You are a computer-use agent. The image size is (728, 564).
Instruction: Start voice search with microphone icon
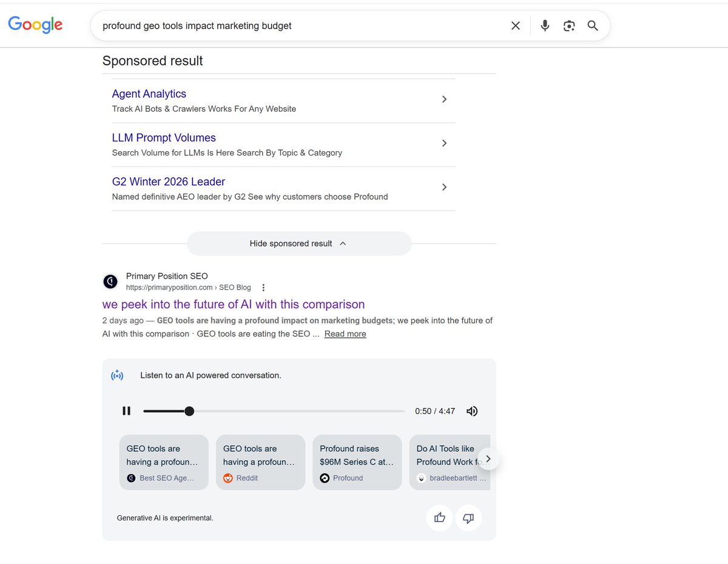click(x=545, y=25)
